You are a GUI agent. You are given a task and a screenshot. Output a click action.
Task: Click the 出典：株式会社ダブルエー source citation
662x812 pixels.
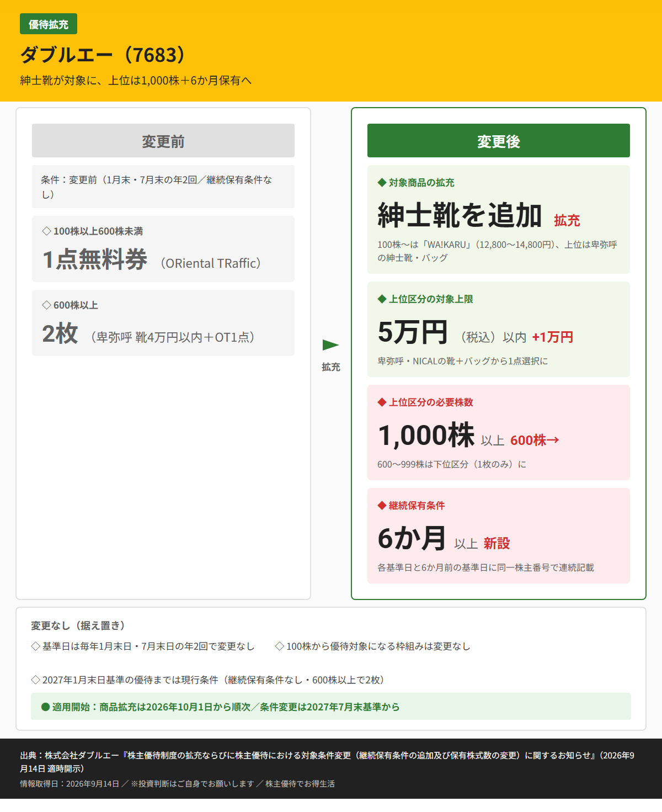pos(328,762)
